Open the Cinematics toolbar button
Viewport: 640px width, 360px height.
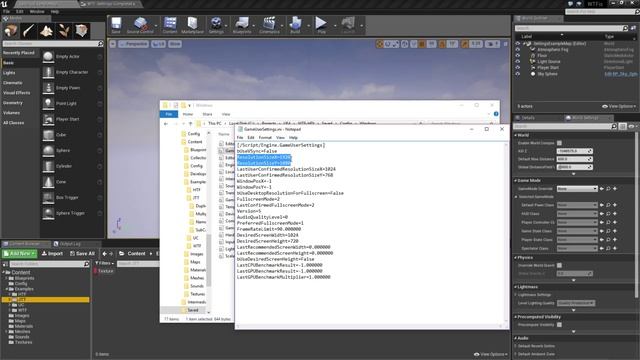click(269, 25)
